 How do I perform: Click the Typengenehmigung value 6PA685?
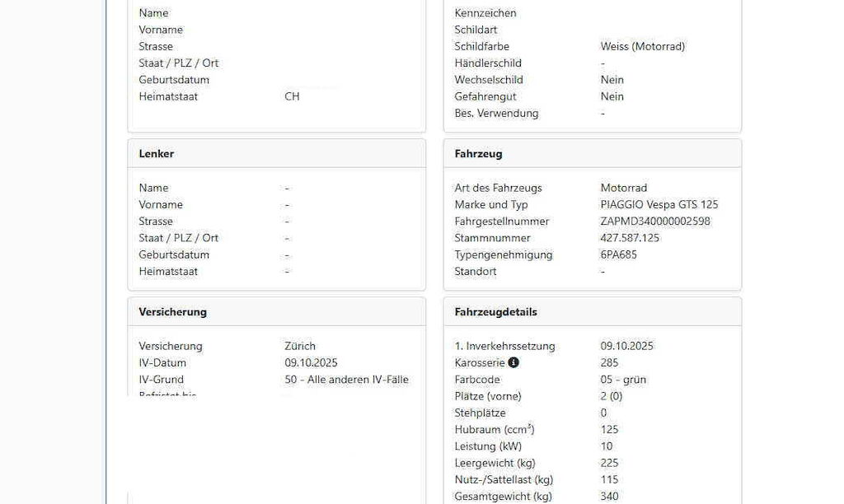[618, 254]
